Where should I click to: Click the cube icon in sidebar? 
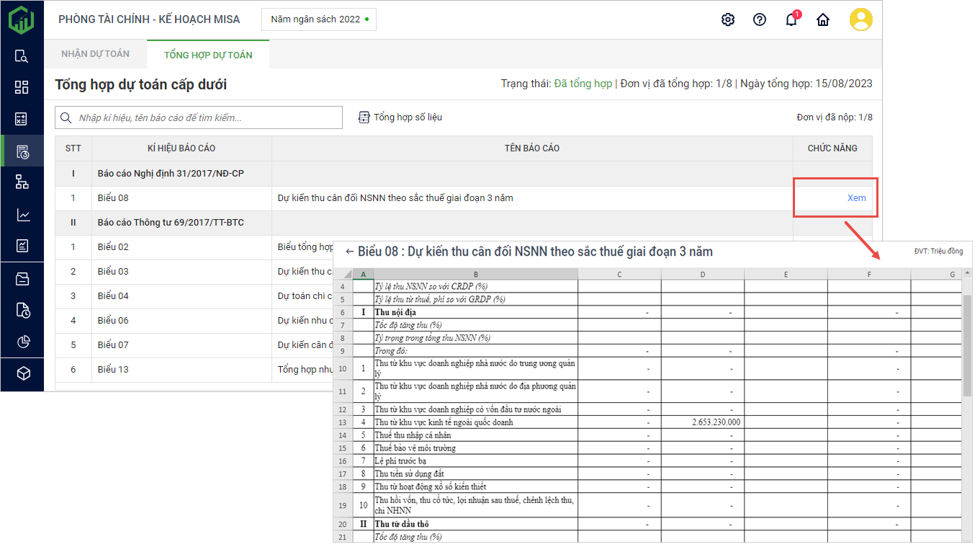pyautogui.click(x=22, y=373)
